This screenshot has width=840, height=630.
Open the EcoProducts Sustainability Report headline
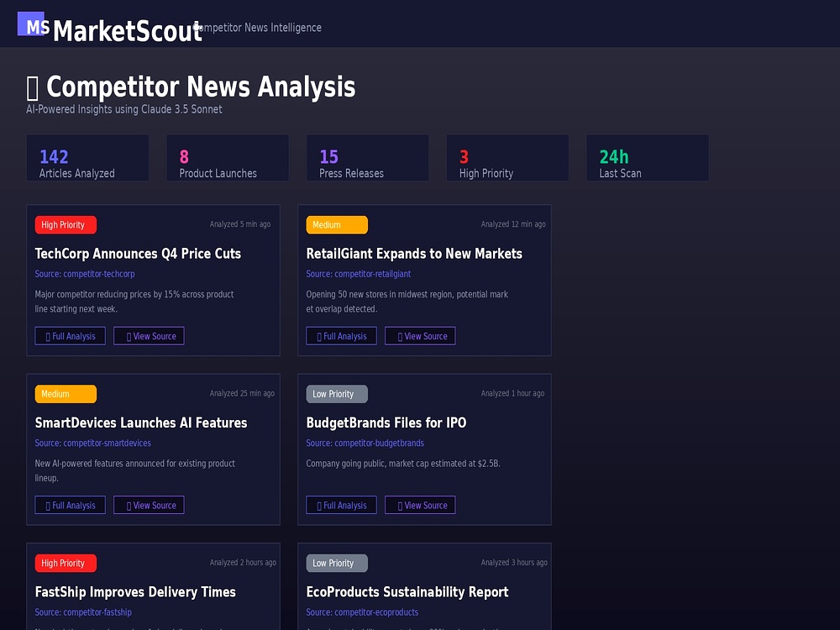point(407,592)
